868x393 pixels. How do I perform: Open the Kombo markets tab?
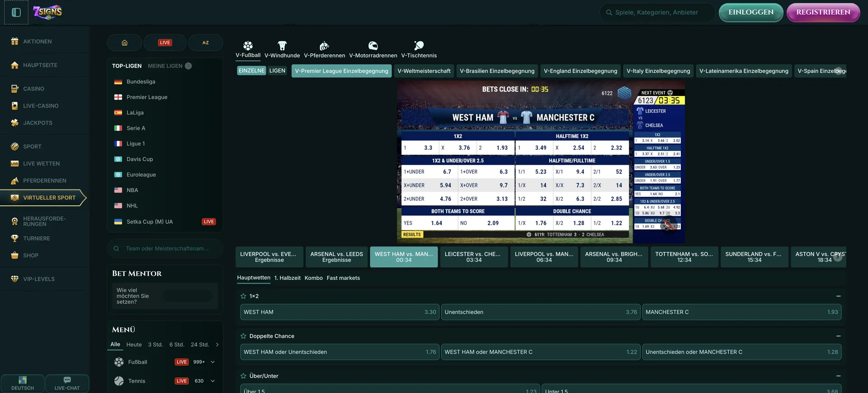313,278
